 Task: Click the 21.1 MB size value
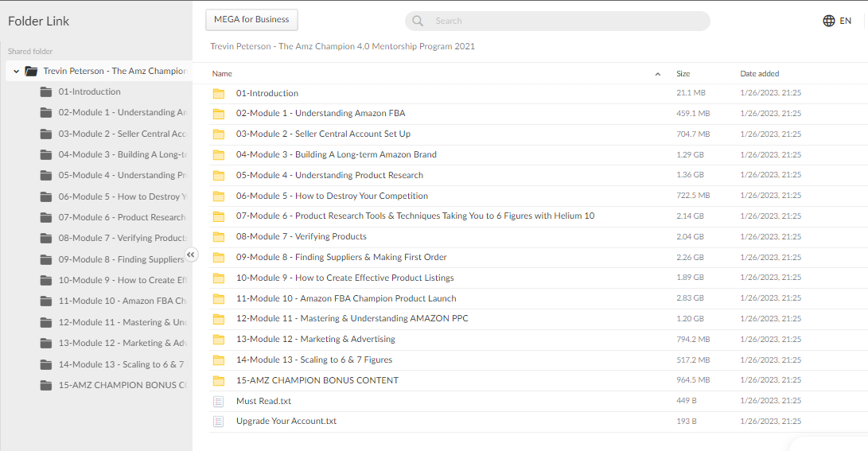point(691,93)
